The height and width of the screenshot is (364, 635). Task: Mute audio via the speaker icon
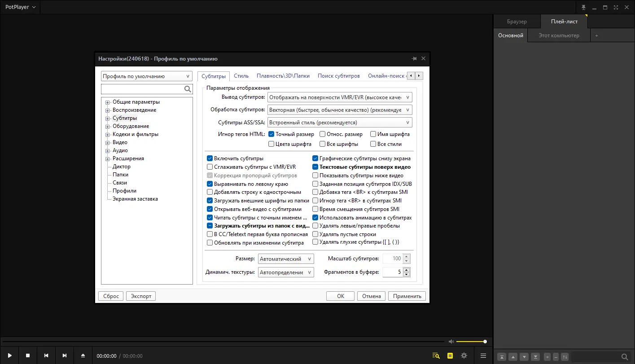pyautogui.click(x=451, y=341)
